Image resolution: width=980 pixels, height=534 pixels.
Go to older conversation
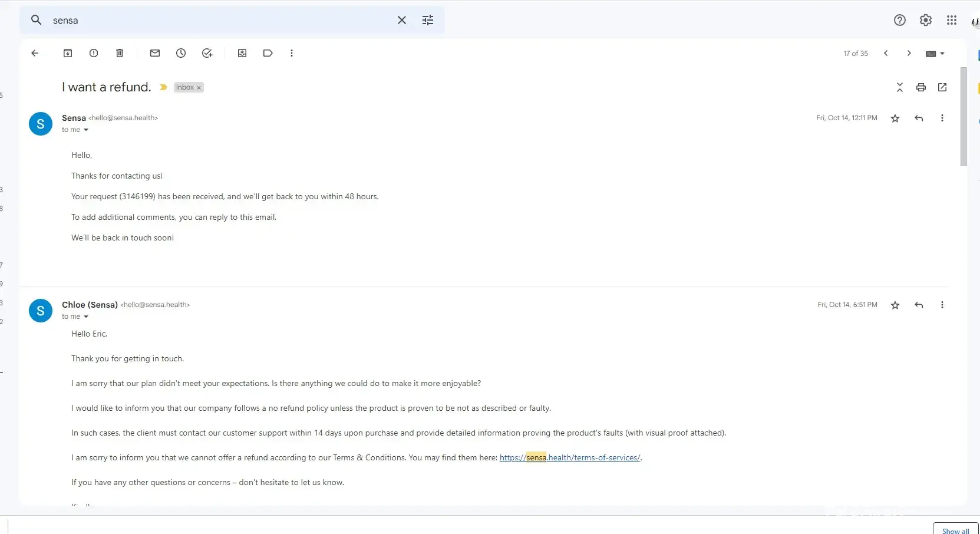[909, 53]
